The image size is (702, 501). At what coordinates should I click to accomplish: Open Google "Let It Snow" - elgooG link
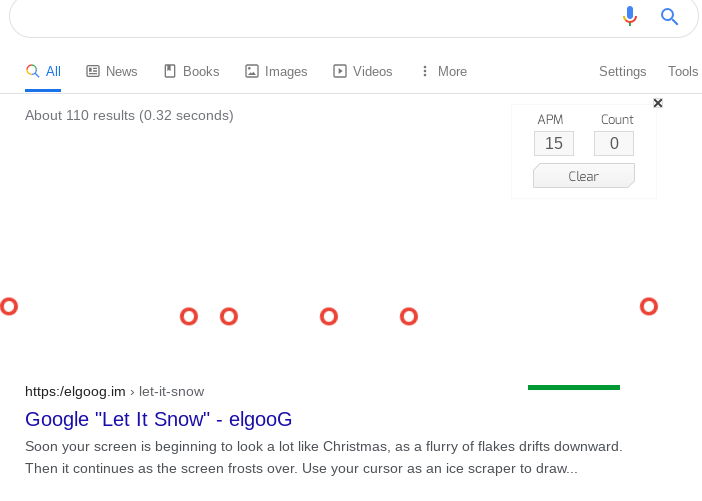pos(158,420)
